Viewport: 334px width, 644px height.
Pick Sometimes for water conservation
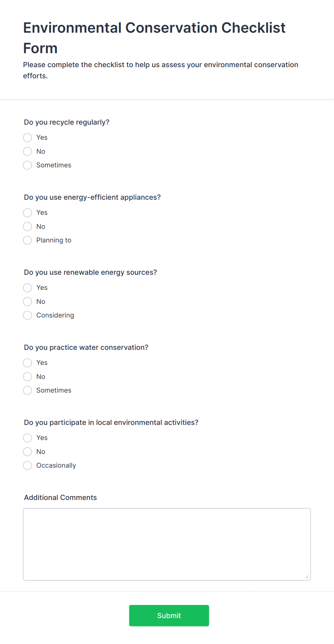click(28, 390)
